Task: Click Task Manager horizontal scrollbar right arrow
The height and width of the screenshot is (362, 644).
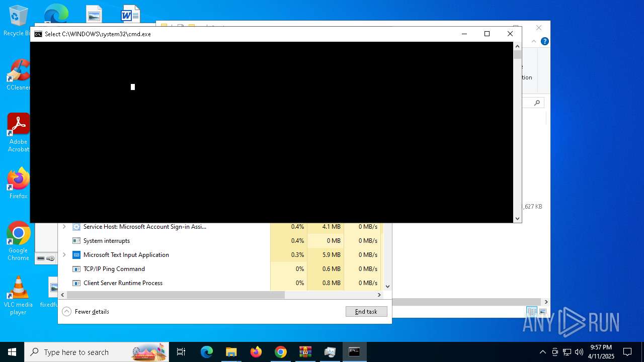Action: click(379, 295)
